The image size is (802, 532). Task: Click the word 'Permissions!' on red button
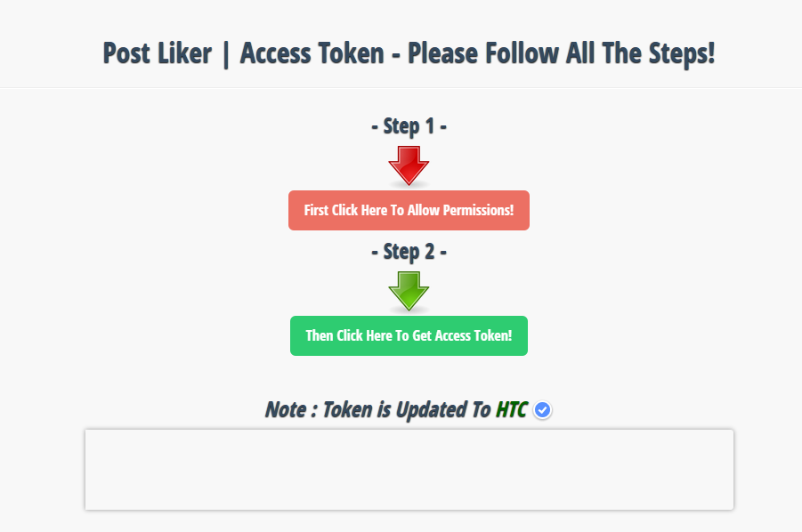(x=478, y=211)
